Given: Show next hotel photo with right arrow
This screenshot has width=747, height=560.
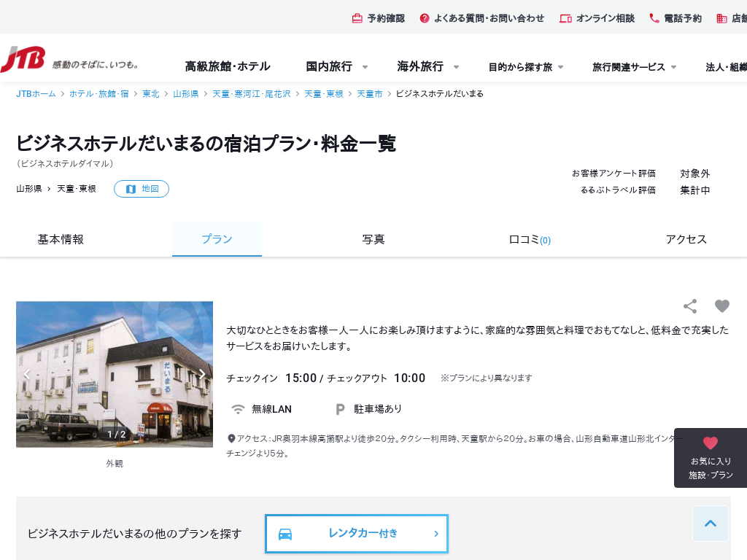Looking at the screenshot, I should [202, 374].
